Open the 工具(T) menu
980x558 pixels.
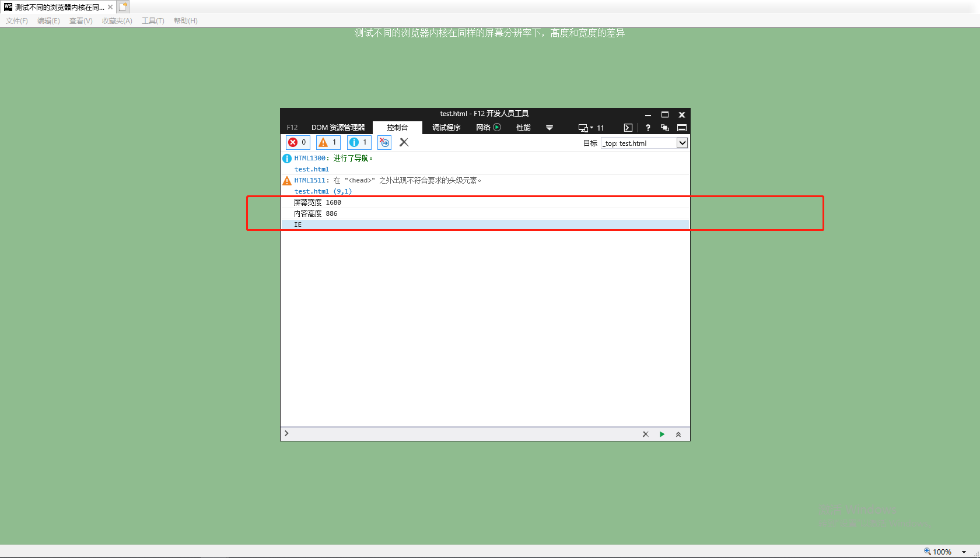[x=153, y=21]
